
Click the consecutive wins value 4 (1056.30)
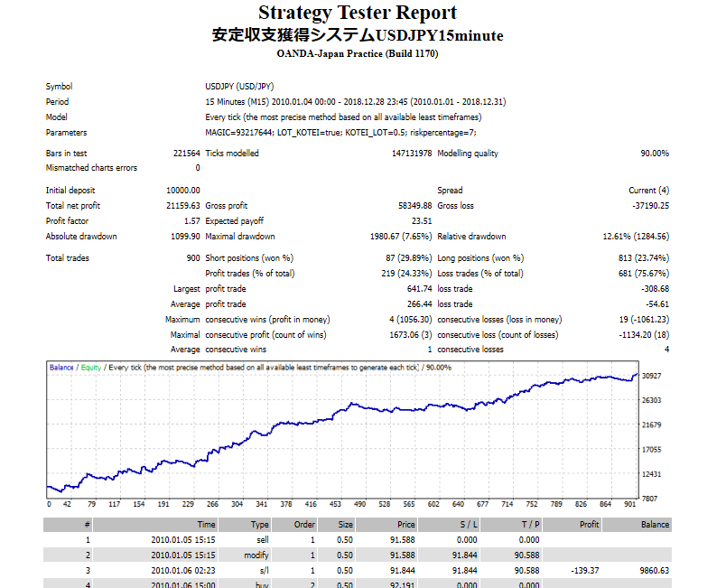click(411, 320)
